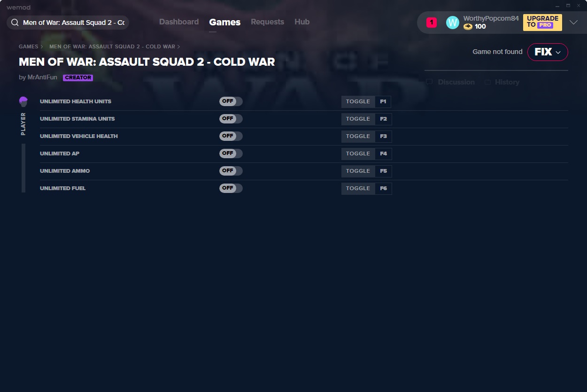Screen dimensions: 587x392
Task: Click TOGGLE button for F2 hotkey
Action: pyautogui.click(x=358, y=119)
